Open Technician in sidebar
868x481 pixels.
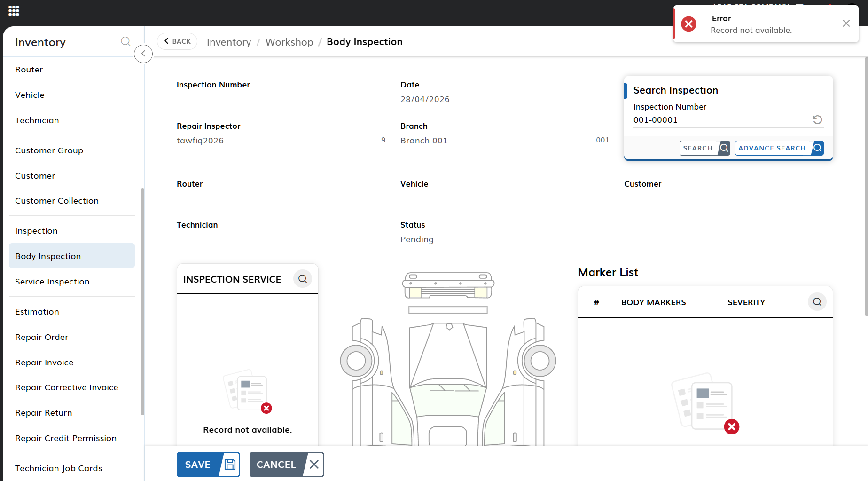click(71, 120)
